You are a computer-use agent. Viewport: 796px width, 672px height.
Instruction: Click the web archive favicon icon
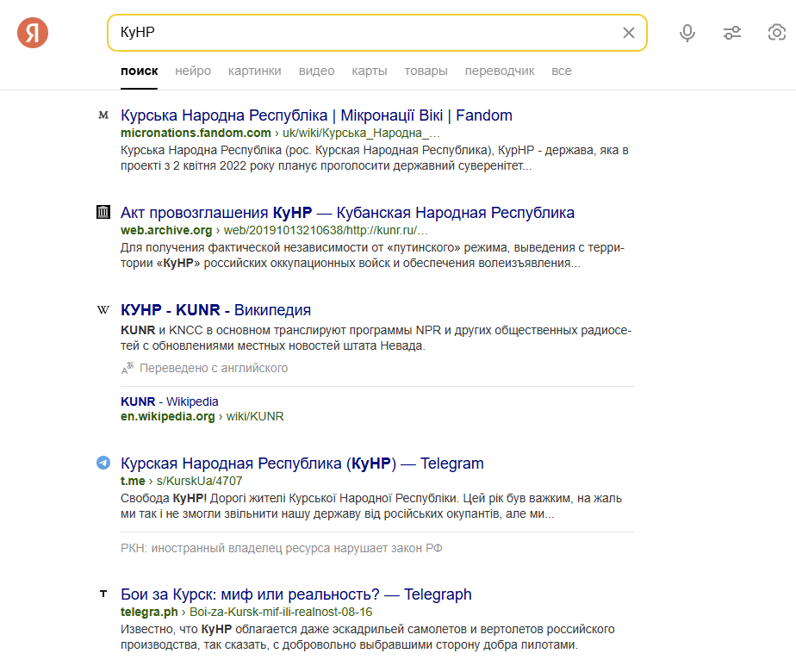click(103, 212)
